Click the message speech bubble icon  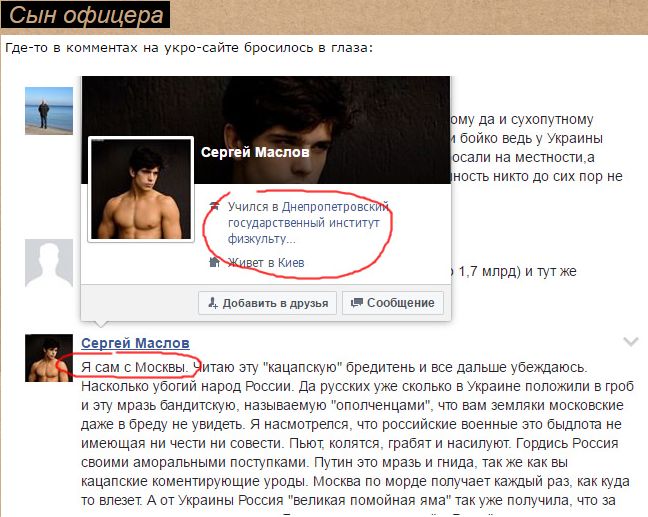pyautogui.click(x=357, y=303)
